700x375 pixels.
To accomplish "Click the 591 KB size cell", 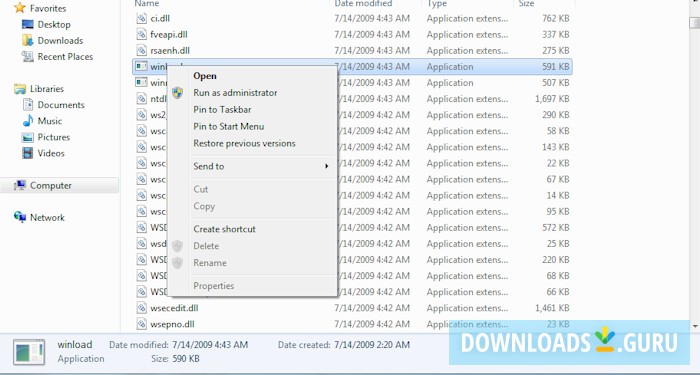I will pyautogui.click(x=556, y=67).
